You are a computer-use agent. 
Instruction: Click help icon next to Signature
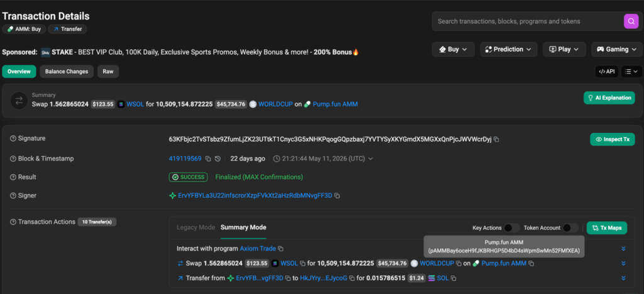13,139
